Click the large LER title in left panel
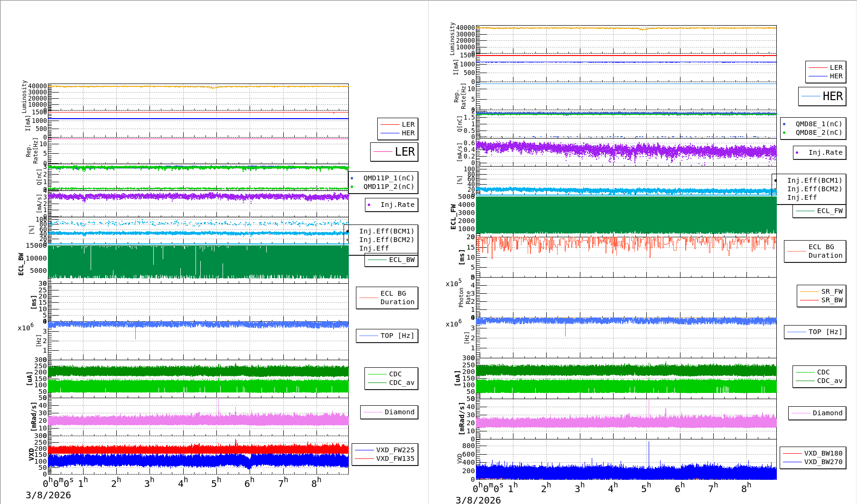The height and width of the screenshot is (504, 857). pos(404,152)
